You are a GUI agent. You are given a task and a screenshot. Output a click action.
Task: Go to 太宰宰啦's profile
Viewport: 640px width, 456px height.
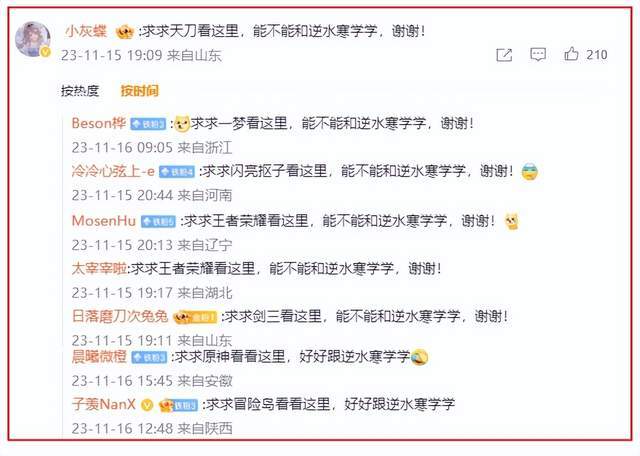pos(99,269)
